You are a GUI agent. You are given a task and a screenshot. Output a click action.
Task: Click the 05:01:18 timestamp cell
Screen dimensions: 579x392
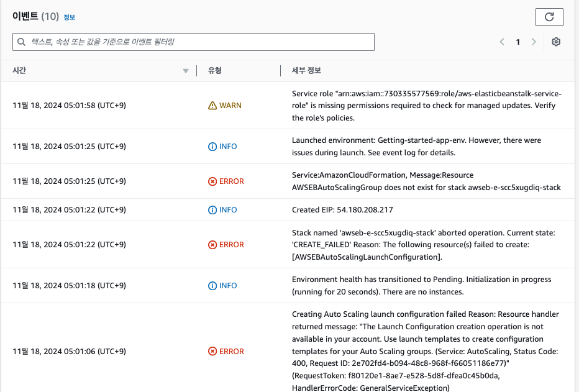[69, 286]
